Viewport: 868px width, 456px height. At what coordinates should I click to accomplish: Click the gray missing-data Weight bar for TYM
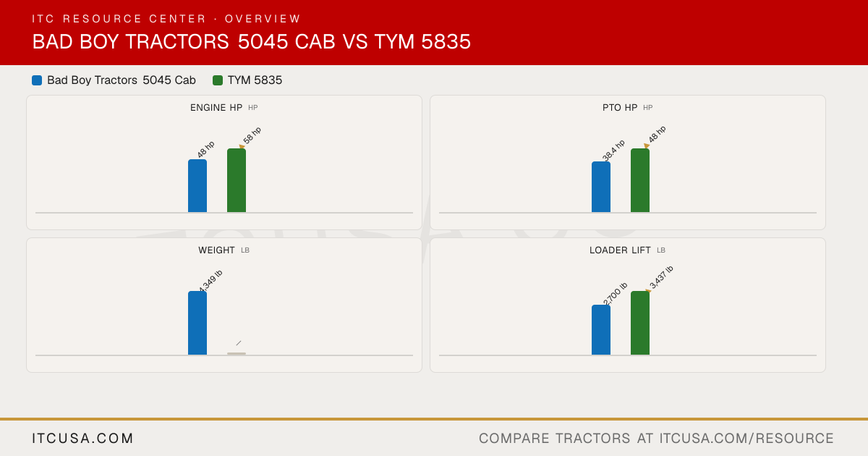(237, 354)
